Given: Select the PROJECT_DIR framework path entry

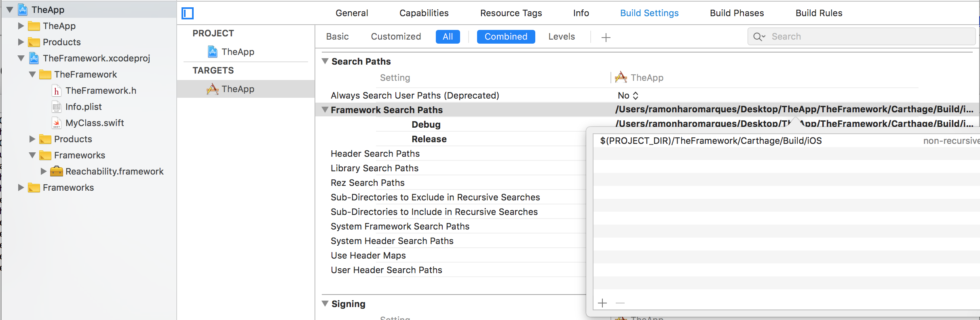Looking at the screenshot, I should click(x=711, y=141).
